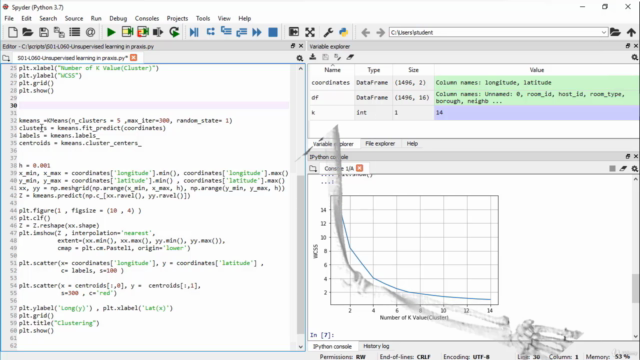Close the editor file tab
This screenshot has width=640, height=360.
click(133, 58)
